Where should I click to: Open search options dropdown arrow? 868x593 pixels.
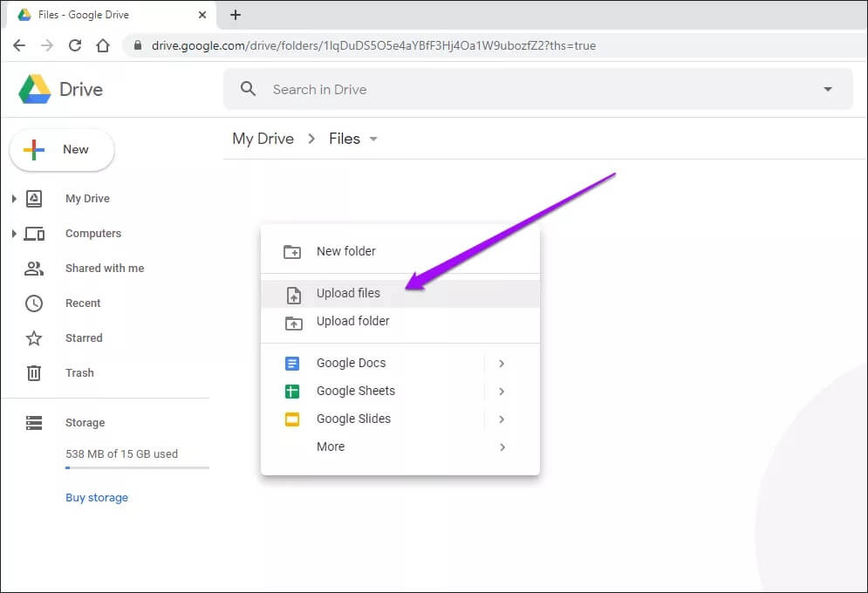827,89
